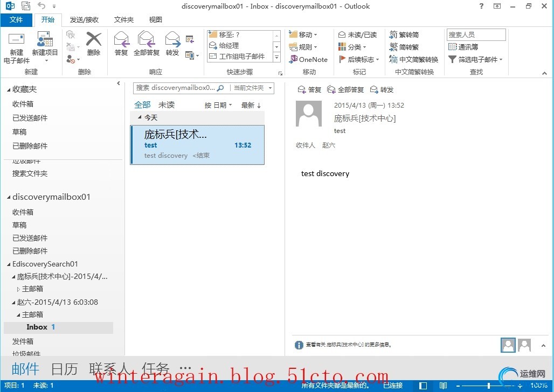Screen dimensions: 554x392
Task: Switch to Reading view in status bar
Action: [x=443, y=386]
